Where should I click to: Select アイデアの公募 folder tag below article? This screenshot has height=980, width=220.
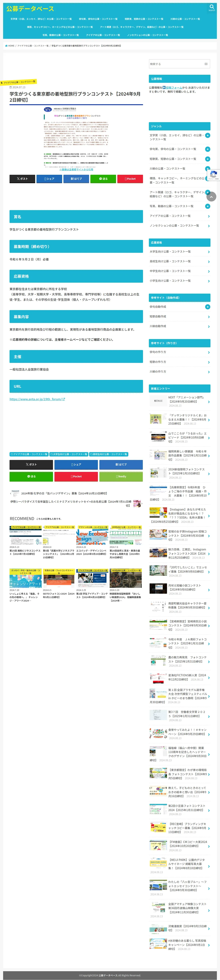click(29, 454)
